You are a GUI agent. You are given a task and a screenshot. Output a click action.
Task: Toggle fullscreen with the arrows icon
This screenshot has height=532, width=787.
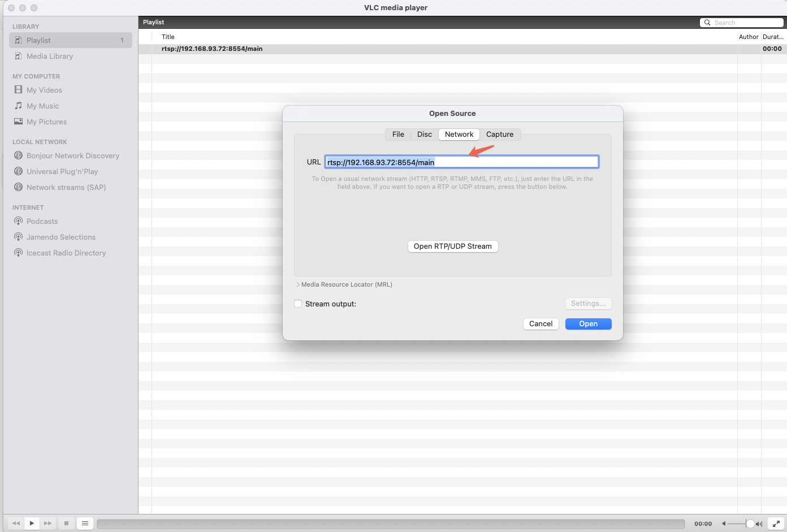tap(776, 524)
